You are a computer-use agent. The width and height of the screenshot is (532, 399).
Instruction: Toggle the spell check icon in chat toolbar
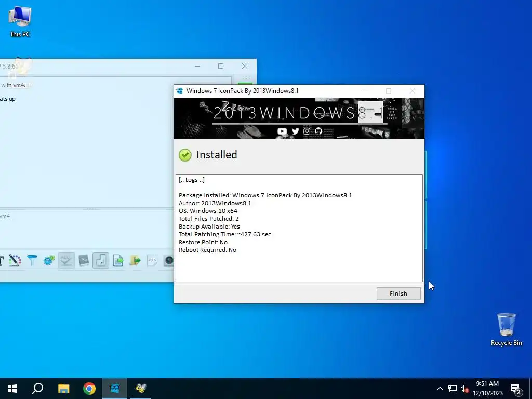66,261
